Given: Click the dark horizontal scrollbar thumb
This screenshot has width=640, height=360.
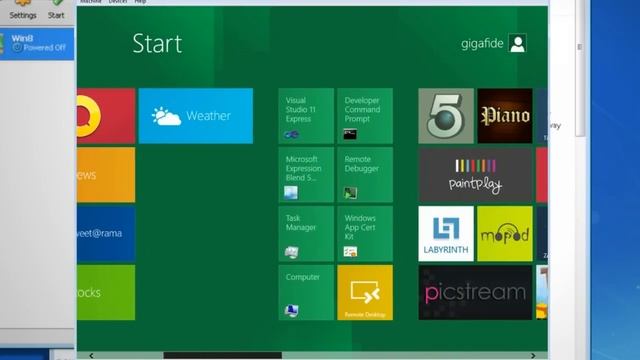Looking at the screenshot, I should tap(222, 356).
